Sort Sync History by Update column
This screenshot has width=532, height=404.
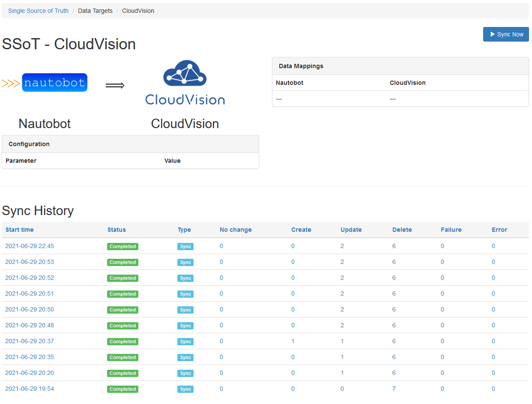351,230
